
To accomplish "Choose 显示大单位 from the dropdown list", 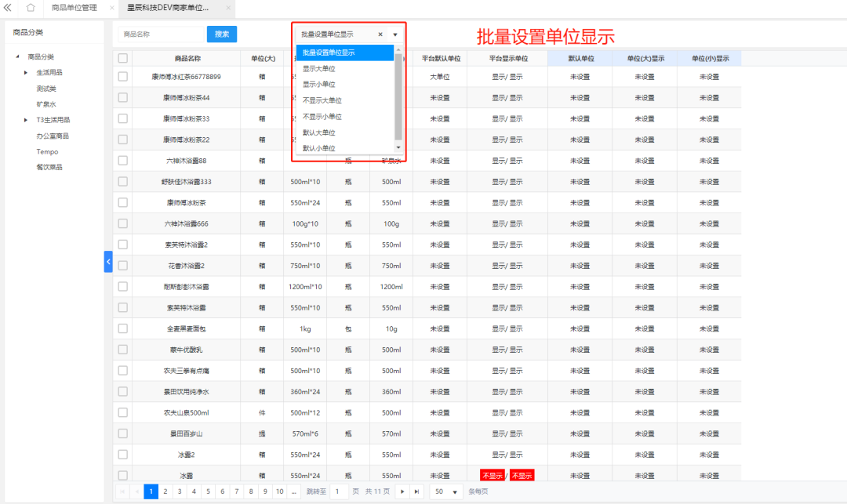I will [x=319, y=69].
